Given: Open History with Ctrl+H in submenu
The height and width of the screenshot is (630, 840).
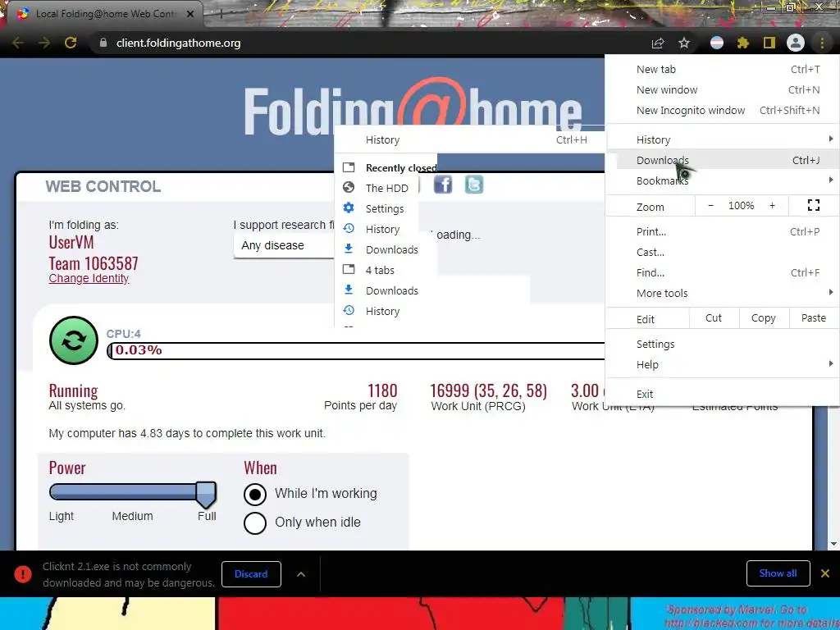Looking at the screenshot, I should click(469, 139).
